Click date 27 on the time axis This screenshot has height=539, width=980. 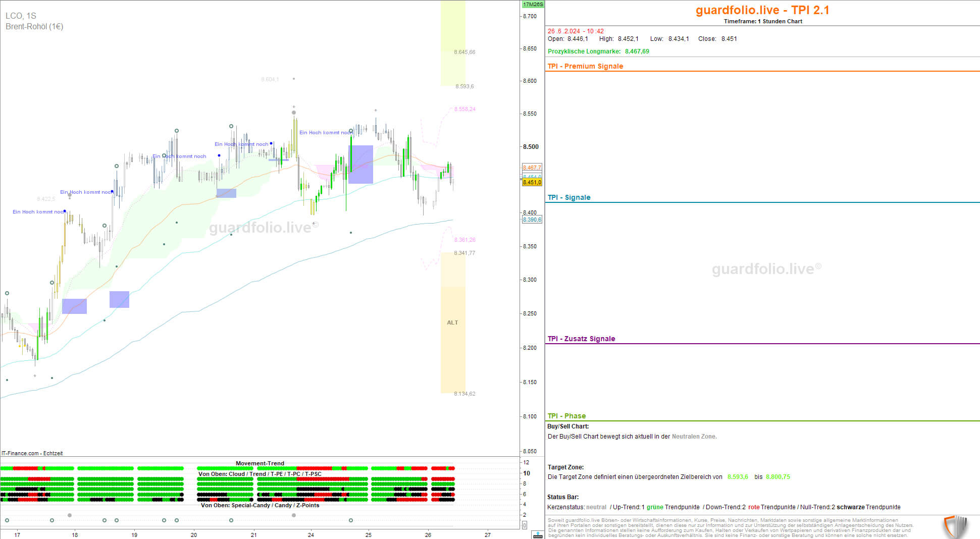pyautogui.click(x=488, y=535)
